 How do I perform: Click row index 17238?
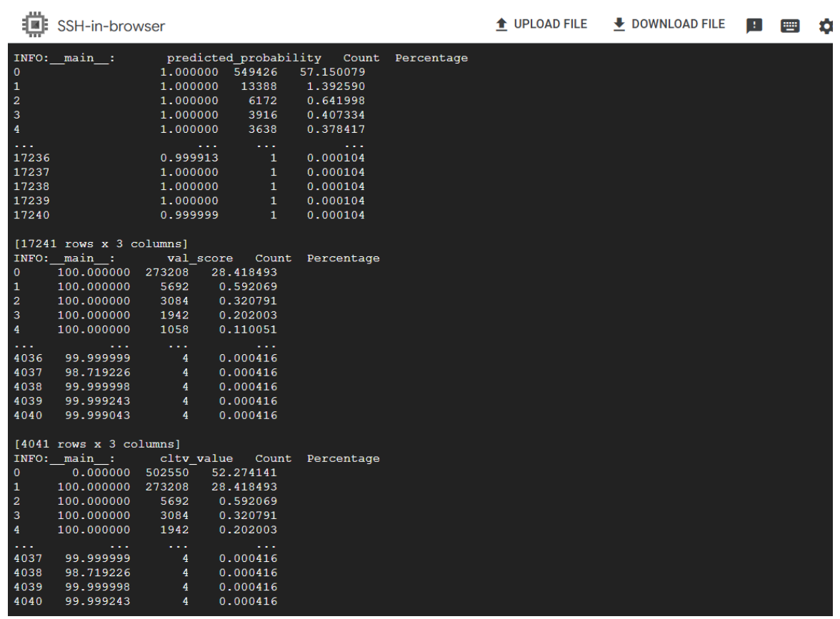[31, 186]
